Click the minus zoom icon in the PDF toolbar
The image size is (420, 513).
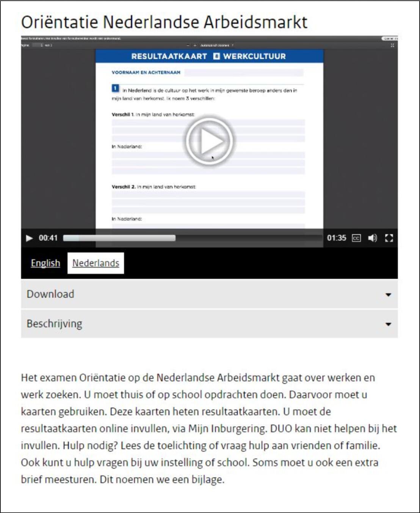tap(188, 45)
